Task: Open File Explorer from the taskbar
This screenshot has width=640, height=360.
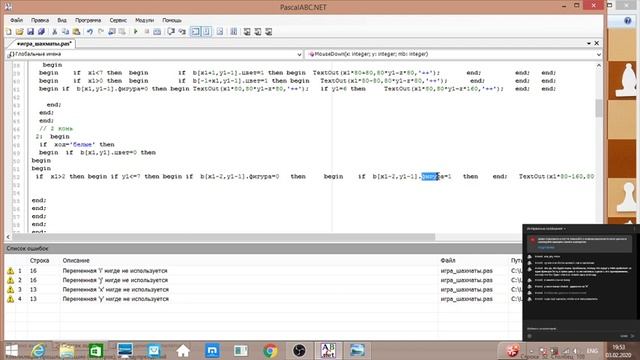Action: coord(67,351)
